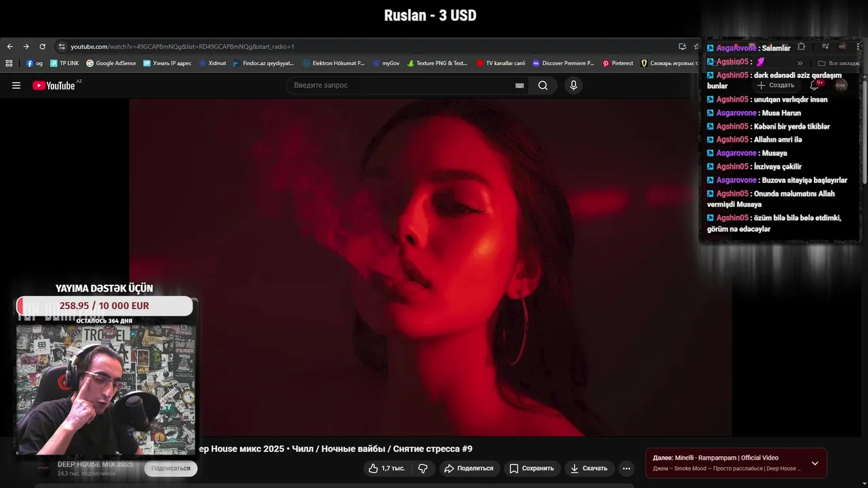
Task: Click chat message 'unutqan varlıqdır insan'
Action: (791, 100)
